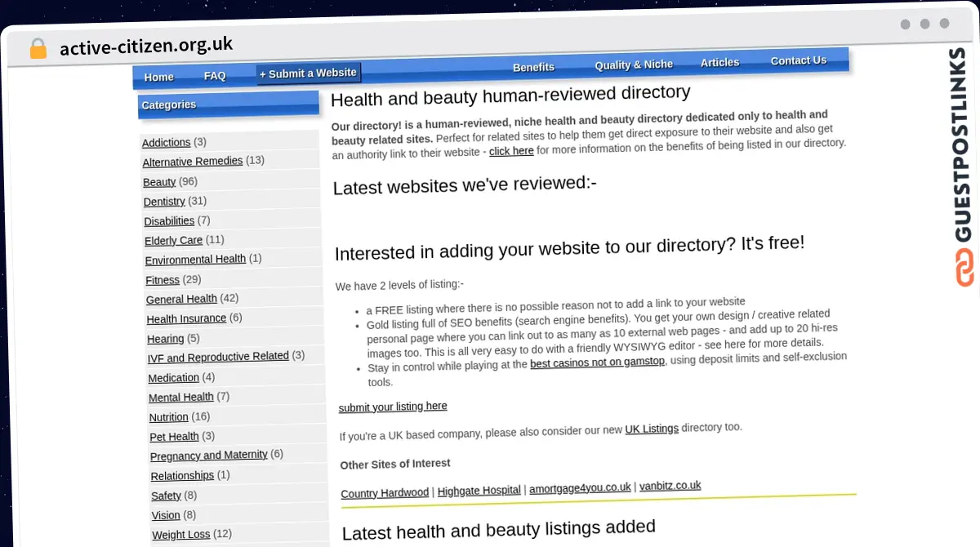Image resolution: width=980 pixels, height=547 pixels.
Task: Click 'submit your listing here'
Action: (393, 406)
